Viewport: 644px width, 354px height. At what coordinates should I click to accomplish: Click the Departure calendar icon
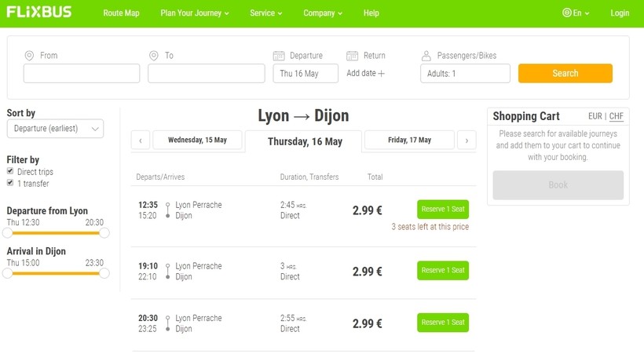279,56
